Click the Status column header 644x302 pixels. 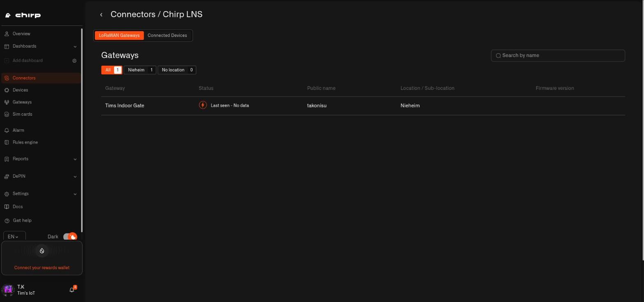(x=206, y=88)
